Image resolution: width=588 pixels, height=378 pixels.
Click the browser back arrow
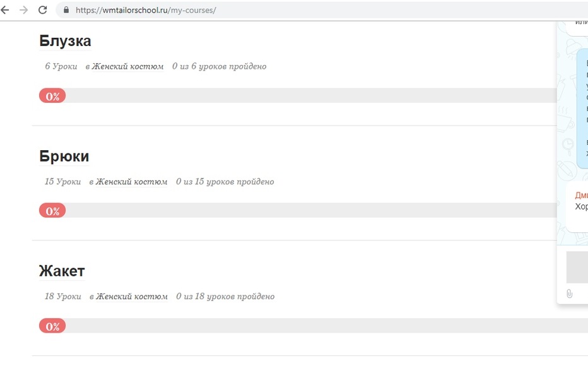coord(4,10)
